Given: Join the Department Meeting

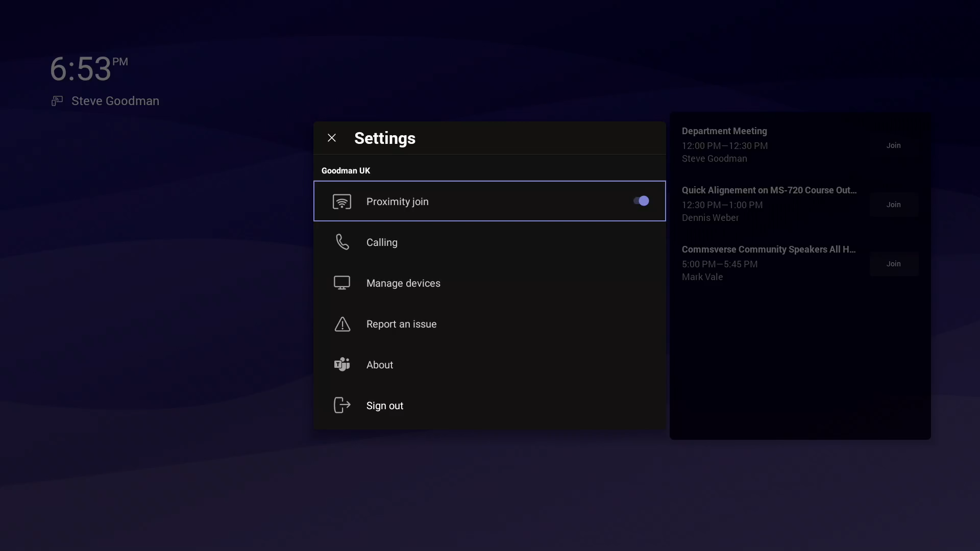Looking at the screenshot, I should point(893,145).
